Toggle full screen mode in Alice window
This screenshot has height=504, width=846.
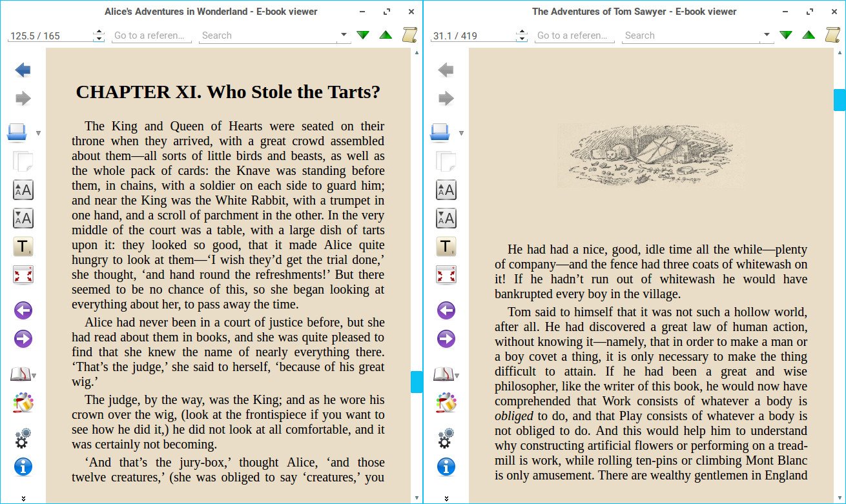coord(23,275)
